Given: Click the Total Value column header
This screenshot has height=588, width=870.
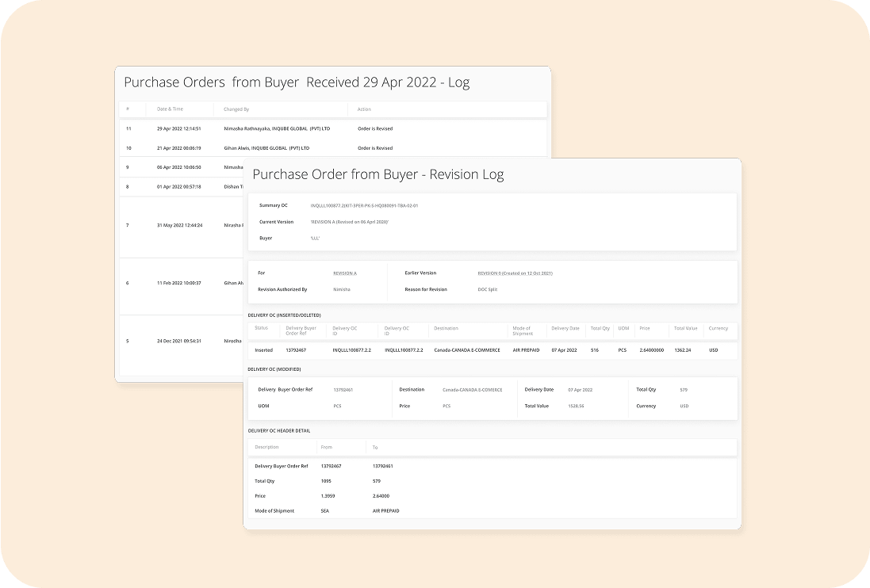Looking at the screenshot, I should tap(684, 328).
